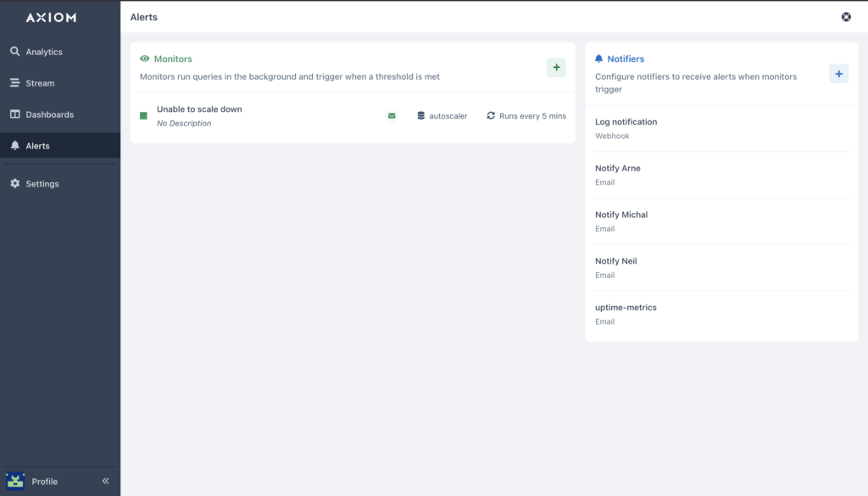Image resolution: width=868 pixels, height=496 pixels.
Task: Click the green add monitor plus button
Action: [x=556, y=68]
